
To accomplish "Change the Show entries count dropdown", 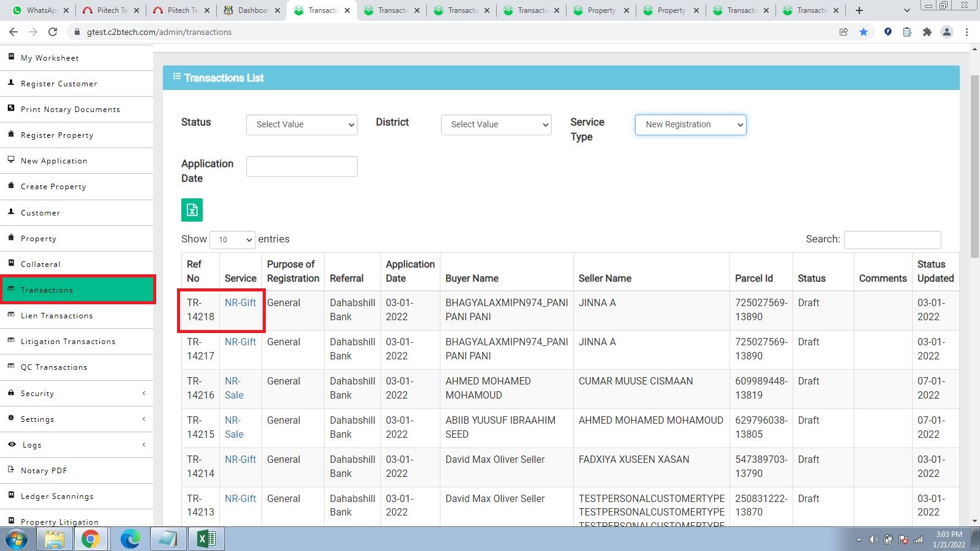I will [232, 239].
